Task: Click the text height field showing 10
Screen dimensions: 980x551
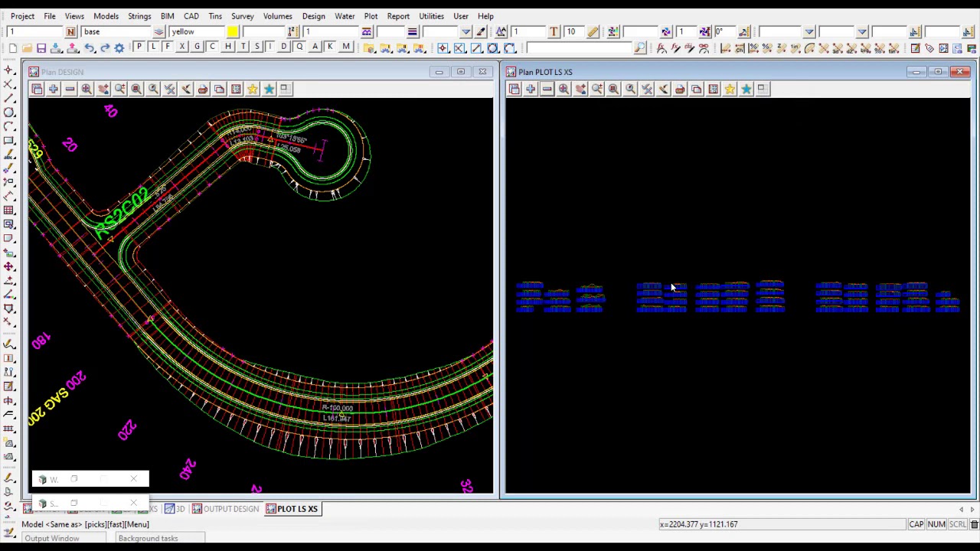Action: pos(573,31)
